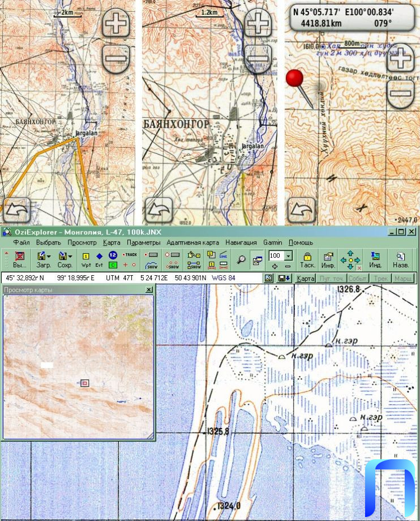Zoom out on the 1.2km-scale Garmin map
Viewport: 420px width, 521px height.
(258, 59)
